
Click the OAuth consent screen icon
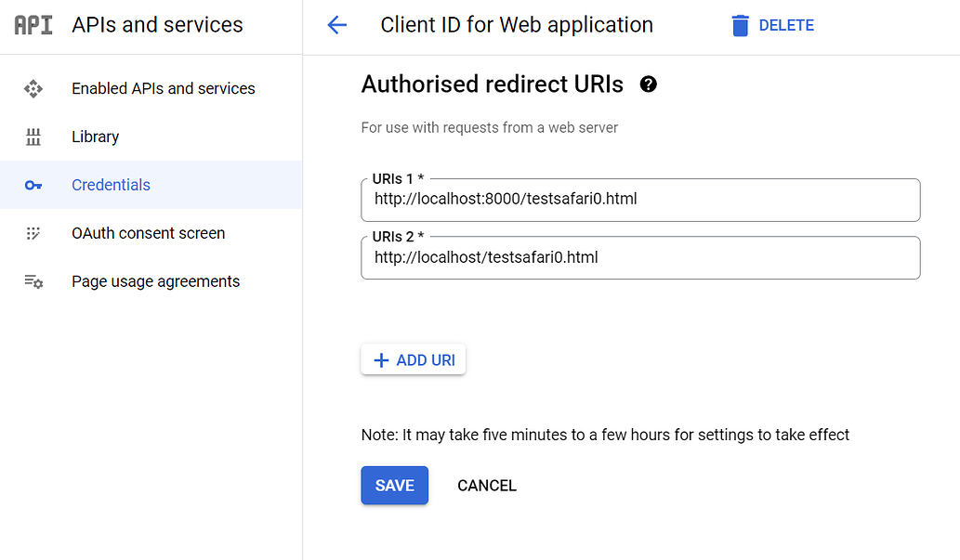pyautogui.click(x=33, y=234)
